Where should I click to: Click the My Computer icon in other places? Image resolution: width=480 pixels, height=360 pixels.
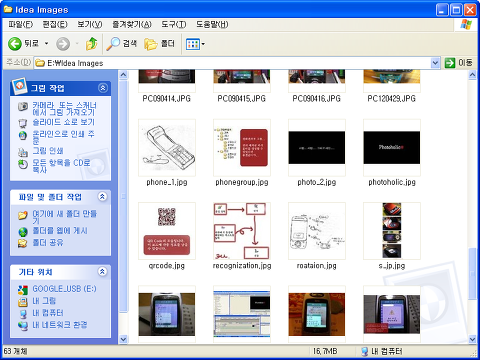(x=23, y=314)
